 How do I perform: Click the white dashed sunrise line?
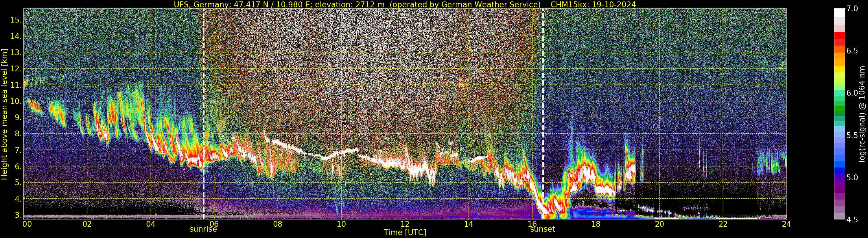[x=204, y=114]
